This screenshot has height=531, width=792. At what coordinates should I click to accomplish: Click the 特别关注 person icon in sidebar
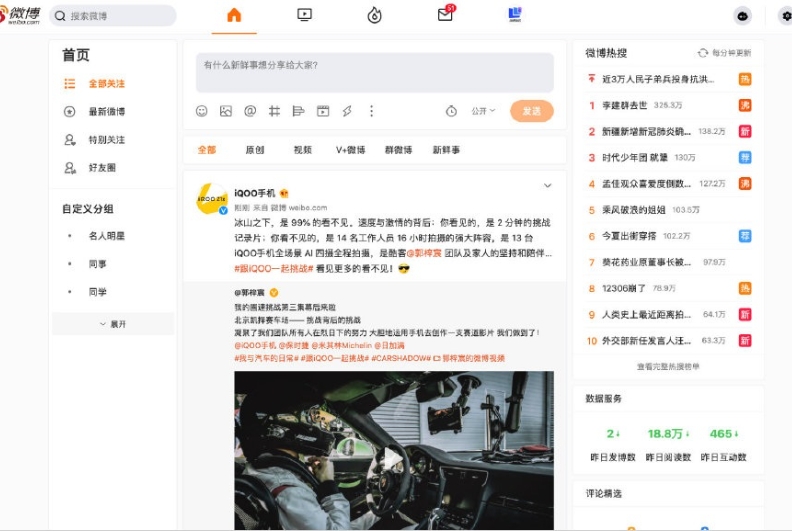[70, 140]
